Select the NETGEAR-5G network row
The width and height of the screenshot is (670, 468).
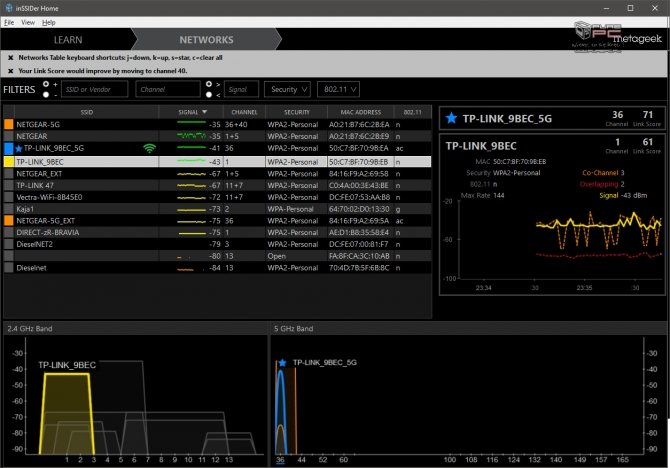click(217, 124)
